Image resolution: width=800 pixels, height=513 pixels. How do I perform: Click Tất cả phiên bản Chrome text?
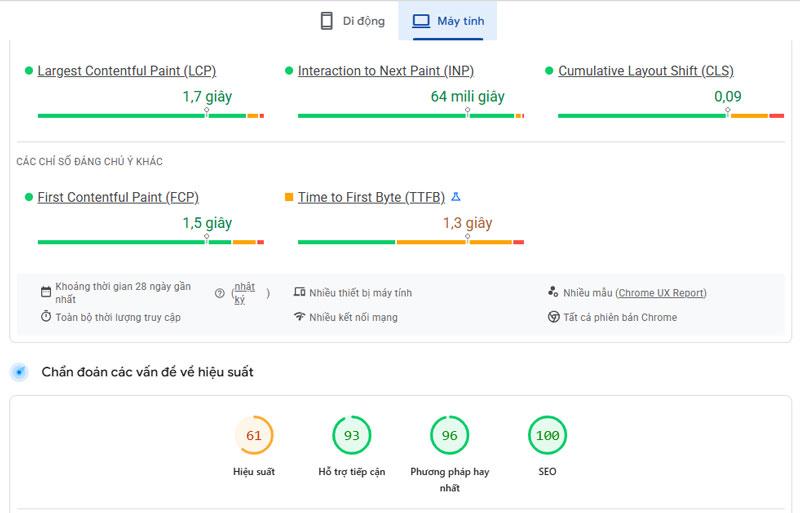[620, 317]
